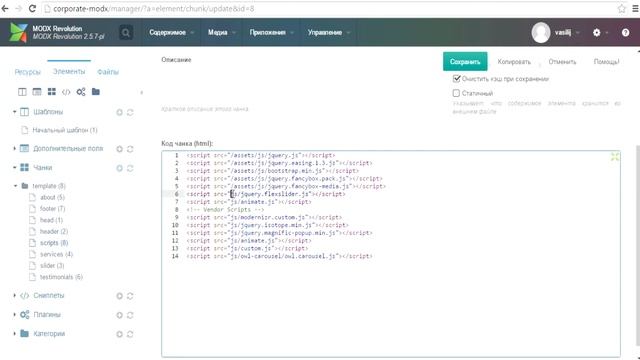Click the refresh icon in Сниппеты row
Screen dimensions: 640x360
(130, 296)
